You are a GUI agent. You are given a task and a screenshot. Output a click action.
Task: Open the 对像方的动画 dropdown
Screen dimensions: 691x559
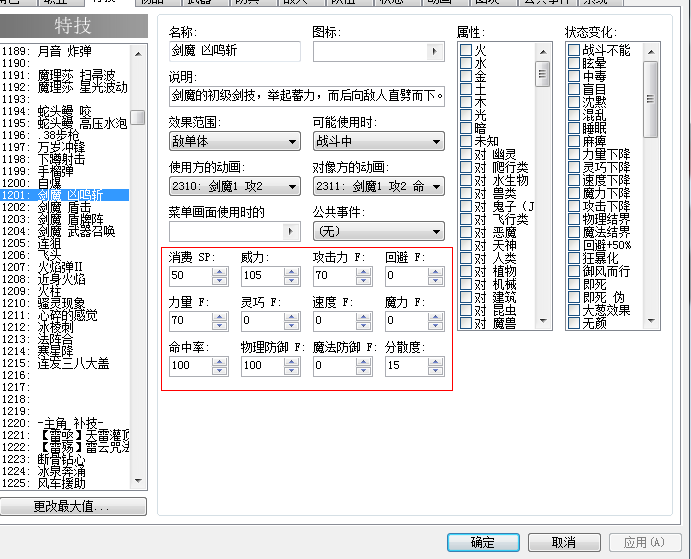[x=379, y=186]
